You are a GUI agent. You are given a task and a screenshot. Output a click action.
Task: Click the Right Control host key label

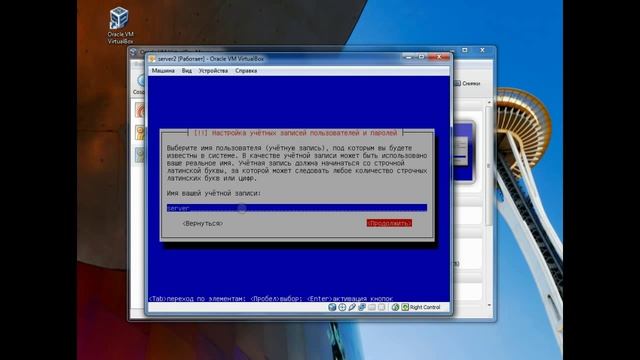click(x=425, y=307)
